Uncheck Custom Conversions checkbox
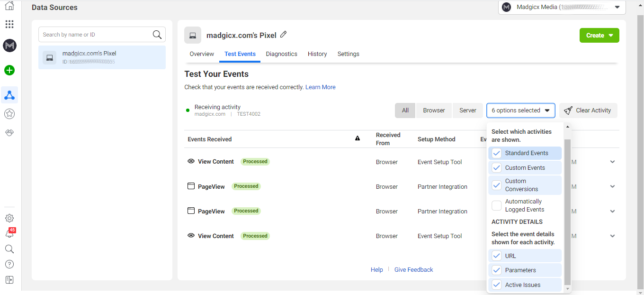 pyautogui.click(x=497, y=185)
